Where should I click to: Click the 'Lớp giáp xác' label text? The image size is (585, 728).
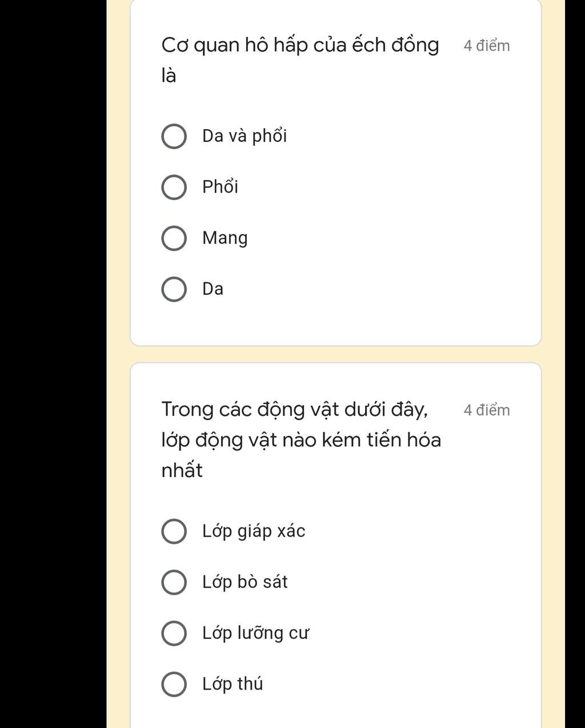(254, 531)
